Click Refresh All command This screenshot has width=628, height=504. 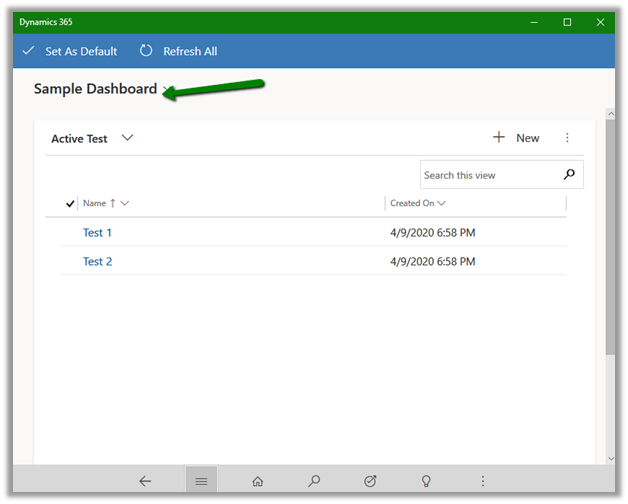coord(178,51)
